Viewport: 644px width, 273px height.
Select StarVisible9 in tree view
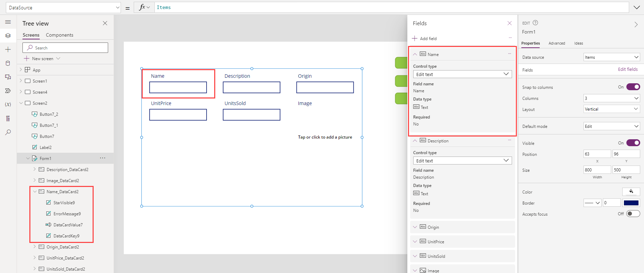click(x=64, y=203)
